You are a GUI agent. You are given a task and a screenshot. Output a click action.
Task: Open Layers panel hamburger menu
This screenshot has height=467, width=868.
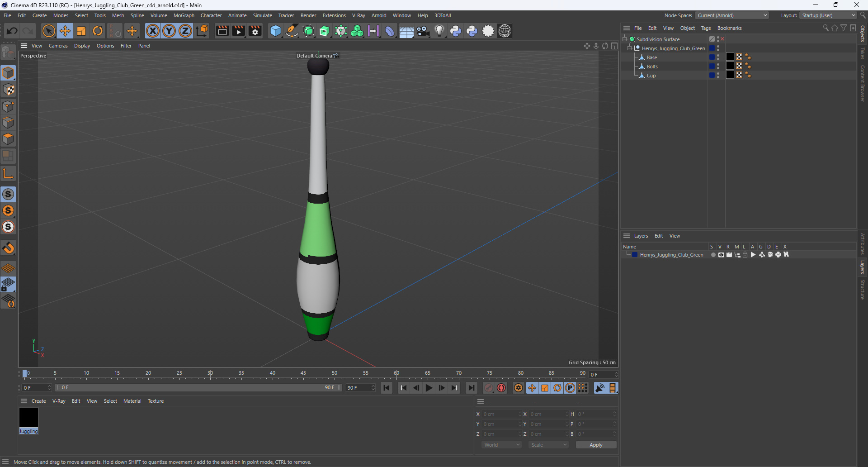tap(627, 236)
